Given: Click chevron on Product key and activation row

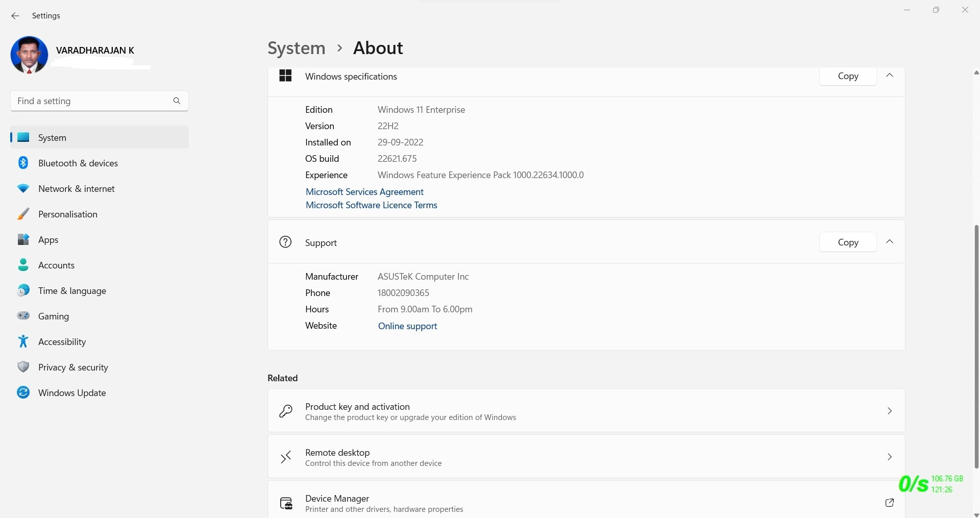Looking at the screenshot, I should 890,411.
